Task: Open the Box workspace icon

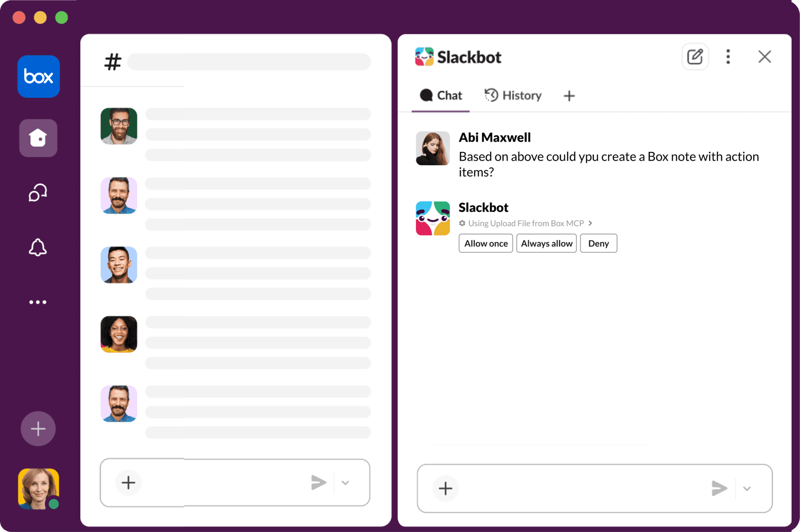Action: click(39, 76)
